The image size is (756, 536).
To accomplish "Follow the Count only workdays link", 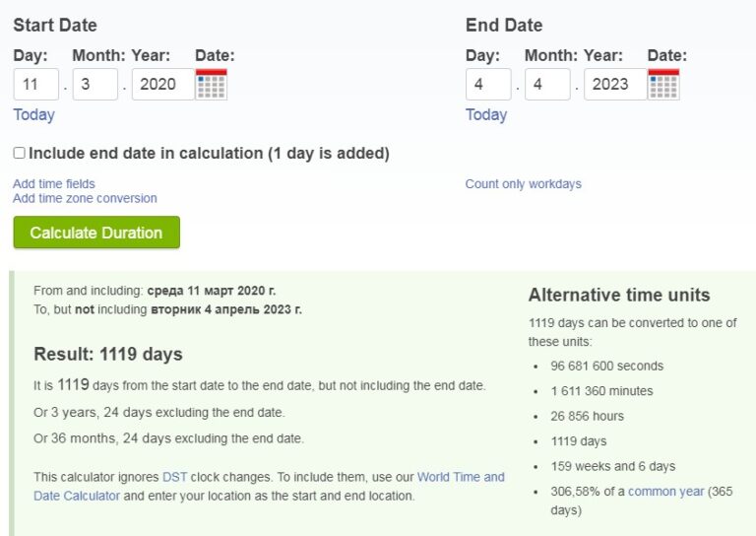I will tap(523, 184).
